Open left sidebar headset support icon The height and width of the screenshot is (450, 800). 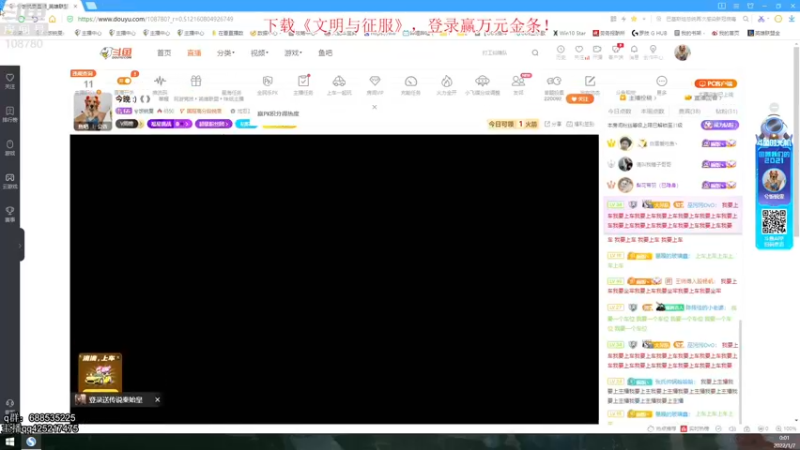click(10, 405)
